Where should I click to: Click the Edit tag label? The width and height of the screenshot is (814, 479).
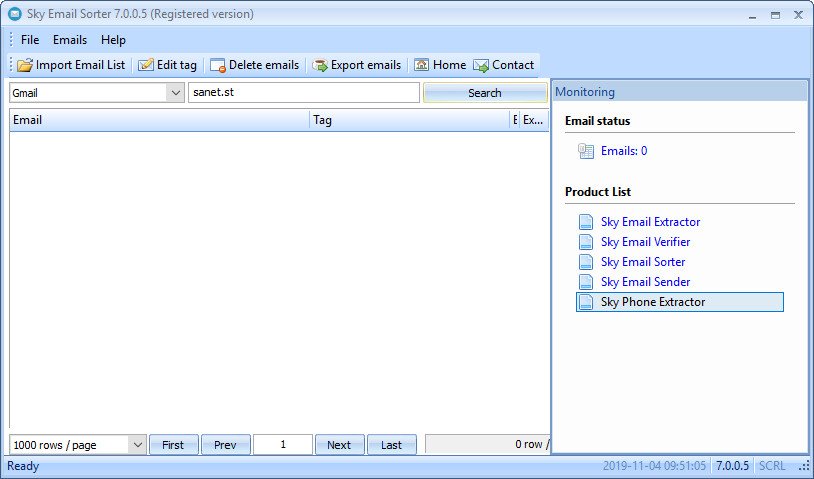click(x=177, y=65)
